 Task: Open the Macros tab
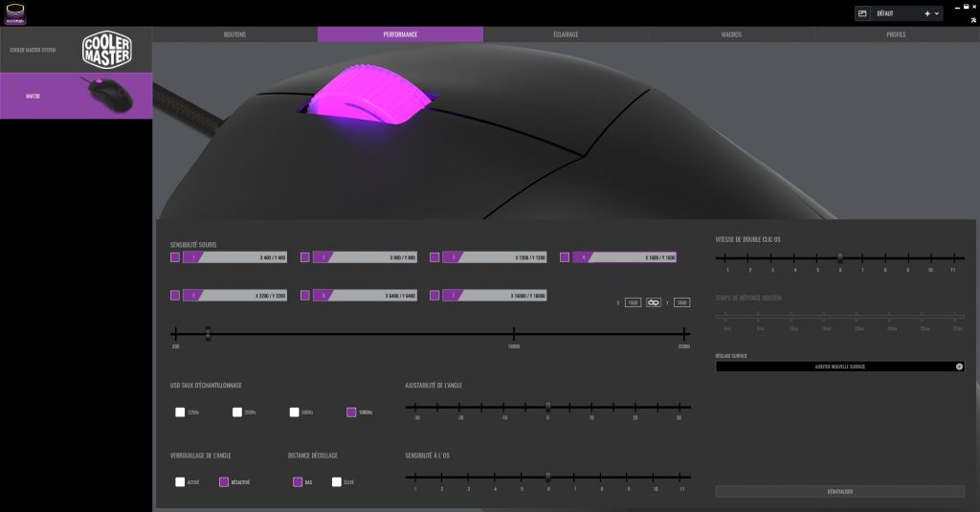point(731,34)
